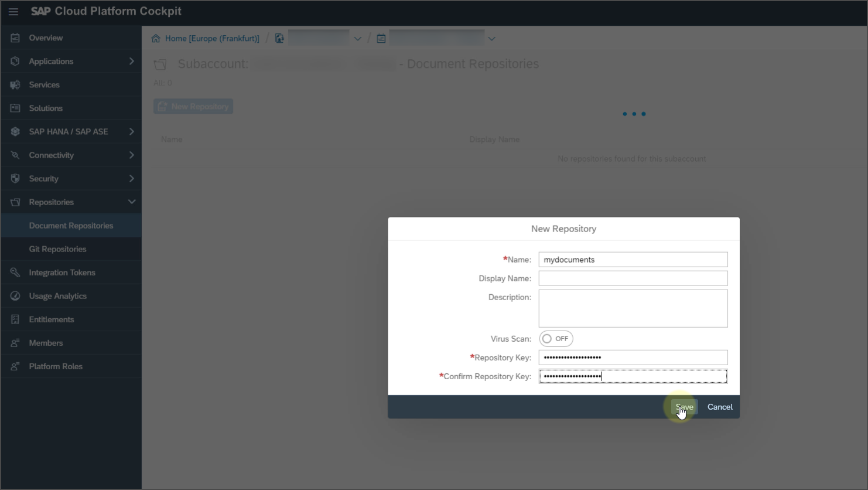Image resolution: width=868 pixels, height=490 pixels.
Task: Select the Applications sidebar icon
Action: point(15,60)
